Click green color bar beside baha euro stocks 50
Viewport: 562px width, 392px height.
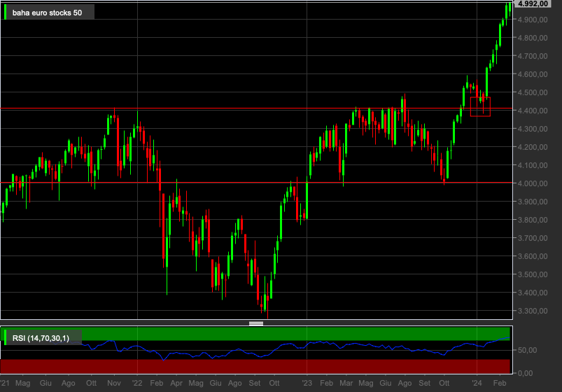click(6, 12)
